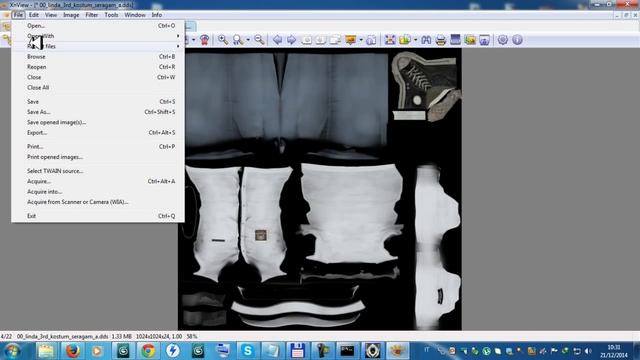640x360 pixels.
Task: Choose Save in the File menu
Action: click(x=98, y=102)
